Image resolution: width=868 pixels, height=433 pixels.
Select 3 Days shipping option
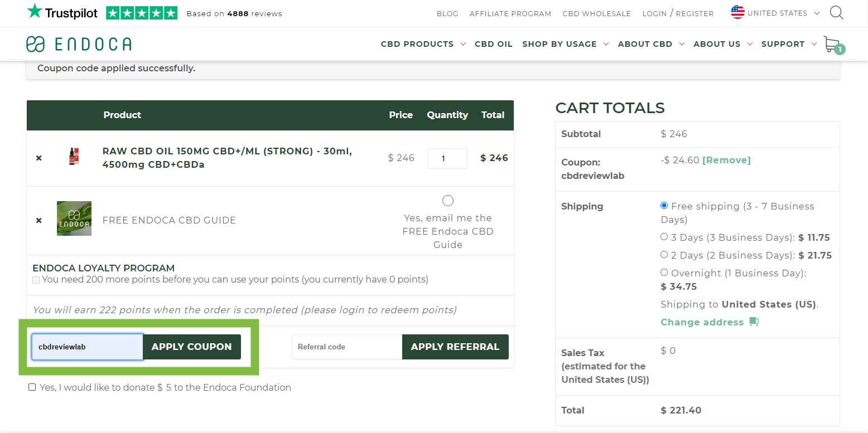coord(664,237)
